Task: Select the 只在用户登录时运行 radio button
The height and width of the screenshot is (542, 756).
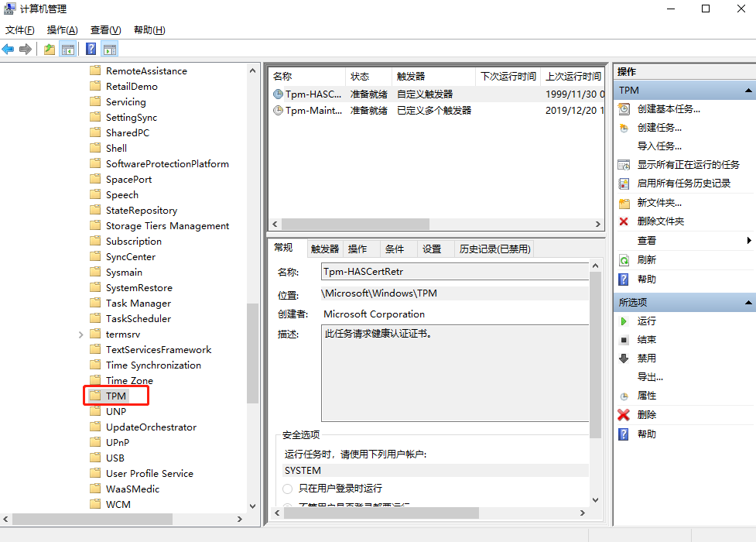Action: [x=288, y=489]
